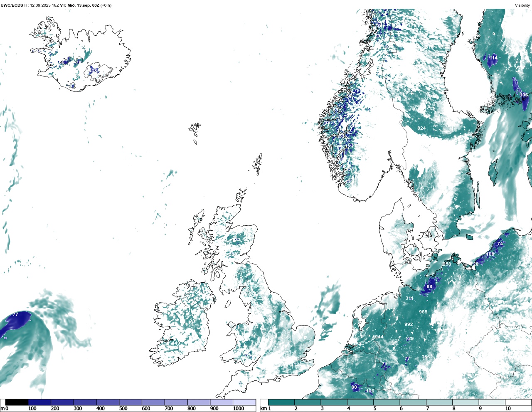The image size is (532, 412).
Task: Click the "Visibility" label at top right
Action: tap(522, 5)
